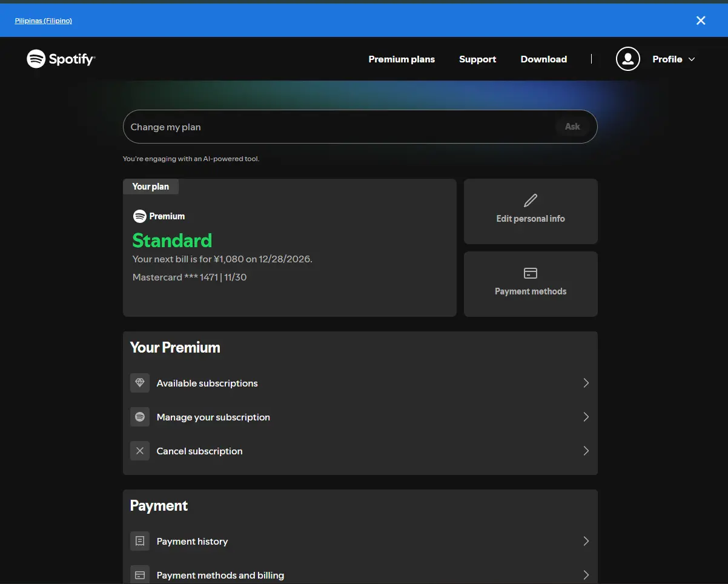
Task: Click the diamond icon beside Available subscriptions
Action: [x=140, y=383]
